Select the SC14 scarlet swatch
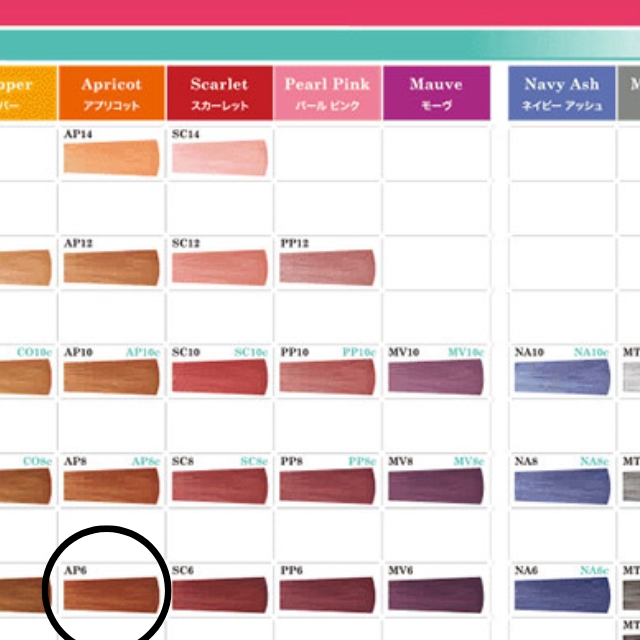640x640 pixels. tap(219, 158)
